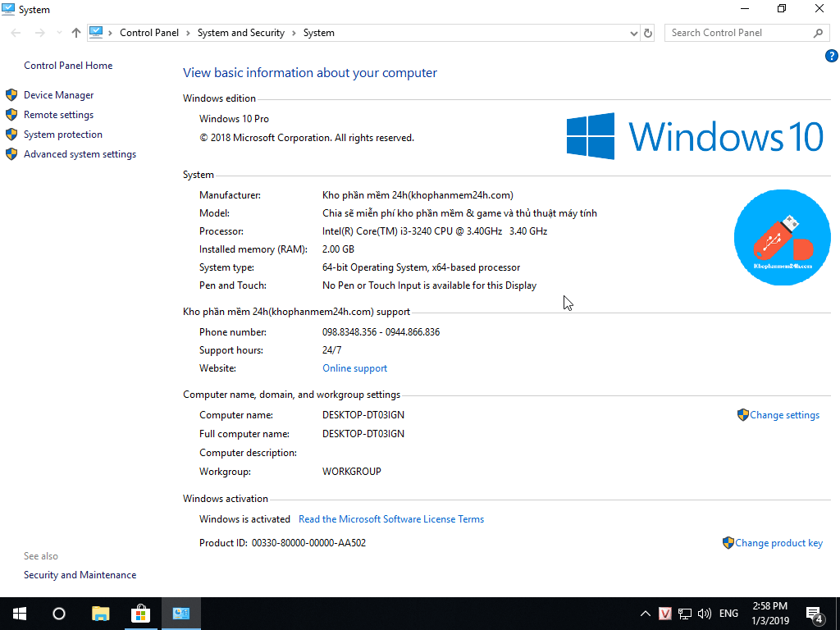Open the recent locations dropdown arrow

pos(58,33)
